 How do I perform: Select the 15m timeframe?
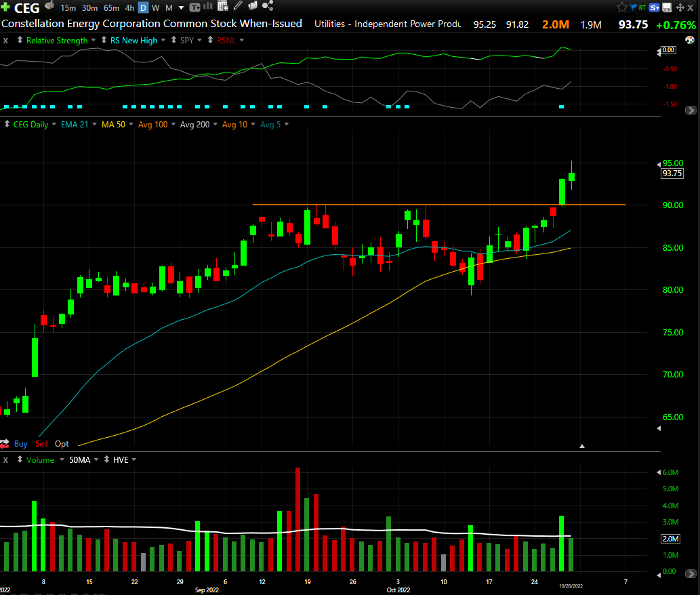click(68, 8)
